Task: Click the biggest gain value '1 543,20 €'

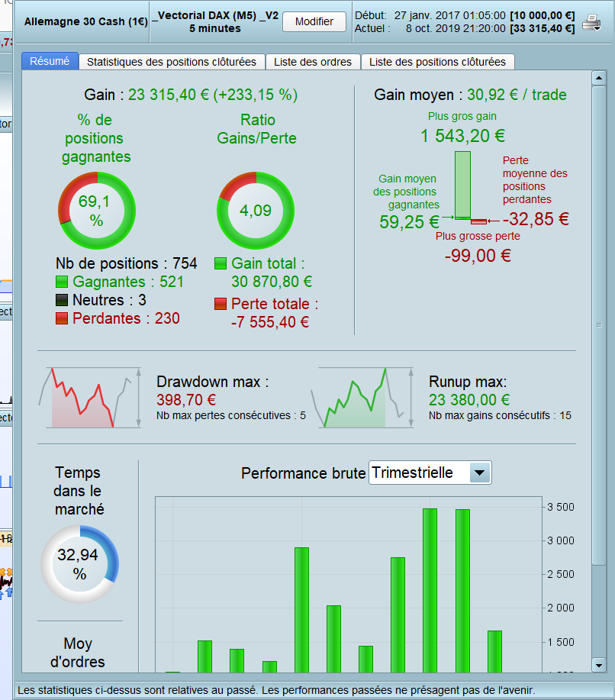Action: (x=463, y=136)
